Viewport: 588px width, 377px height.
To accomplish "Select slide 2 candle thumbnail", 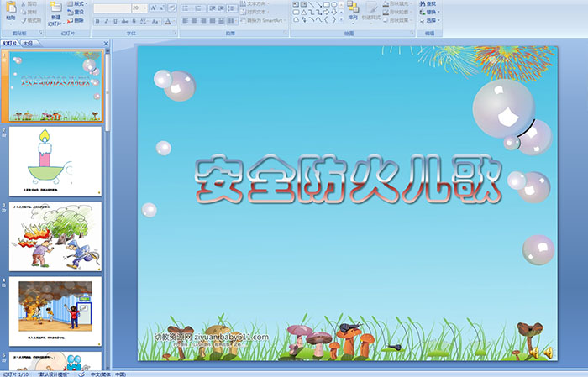I will 55,161.
